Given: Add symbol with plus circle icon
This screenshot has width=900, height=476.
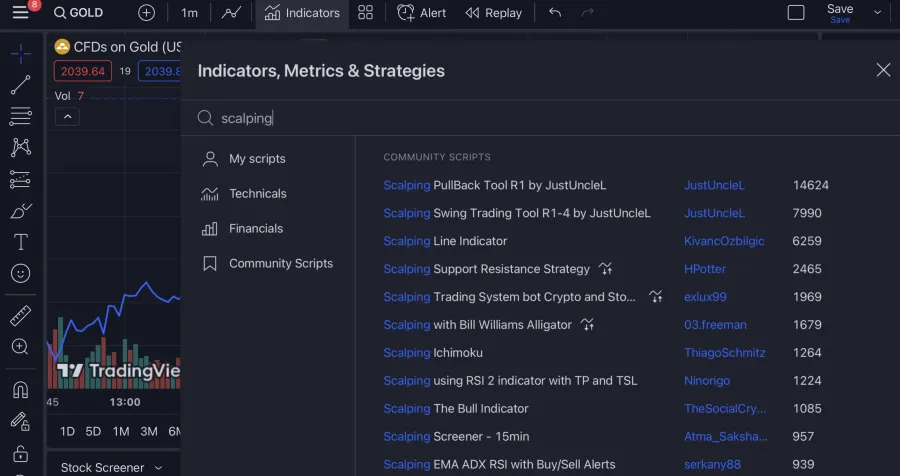Looking at the screenshot, I should point(146,13).
